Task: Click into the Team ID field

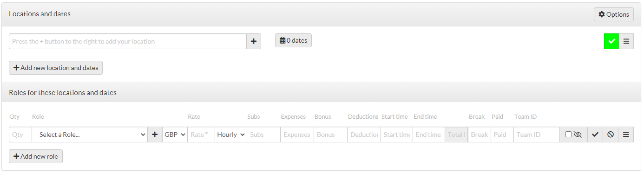Action: (537, 135)
